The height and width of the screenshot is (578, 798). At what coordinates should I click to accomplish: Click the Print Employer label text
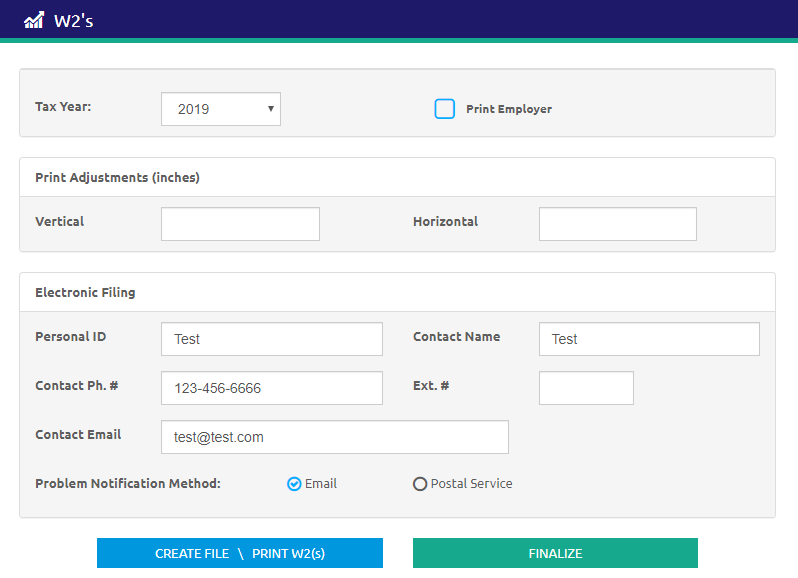508,109
